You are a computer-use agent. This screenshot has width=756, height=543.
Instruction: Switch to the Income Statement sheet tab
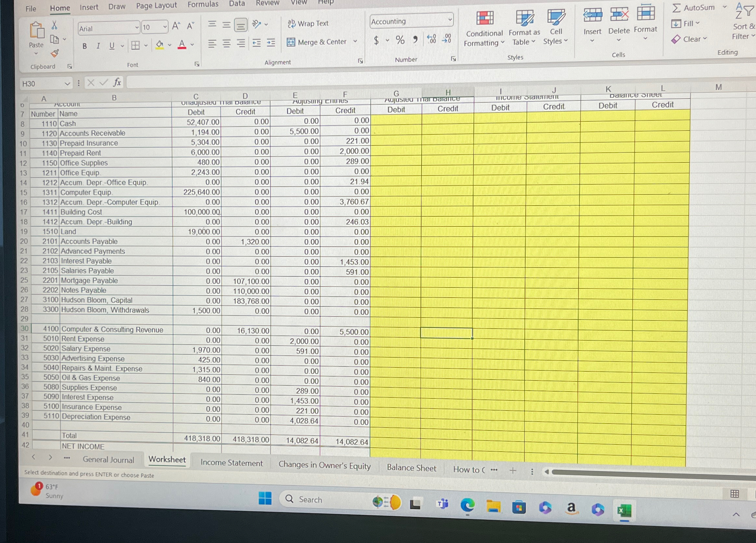click(x=231, y=463)
